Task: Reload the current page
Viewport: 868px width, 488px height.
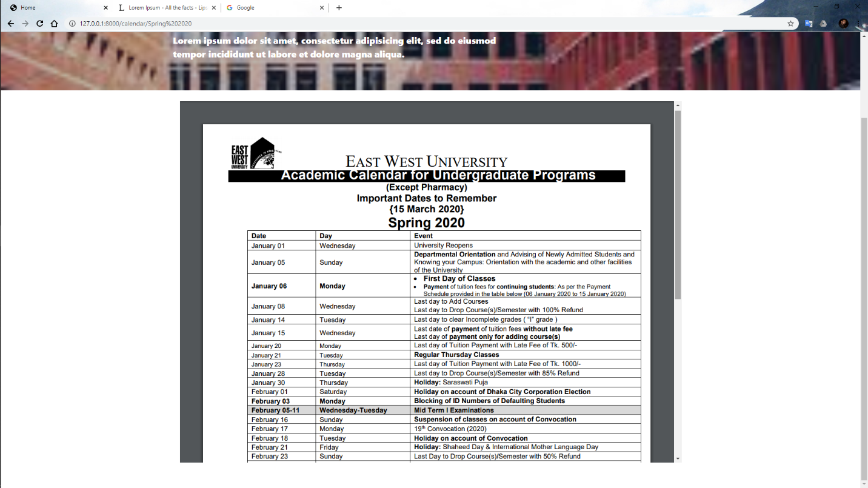Action: 39,24
